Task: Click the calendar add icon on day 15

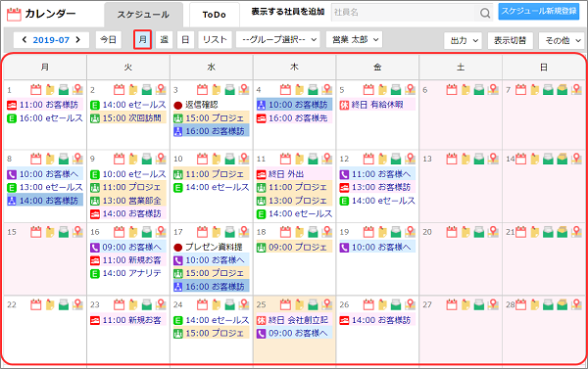Action: pyautogui.click(x=36, y=232)
